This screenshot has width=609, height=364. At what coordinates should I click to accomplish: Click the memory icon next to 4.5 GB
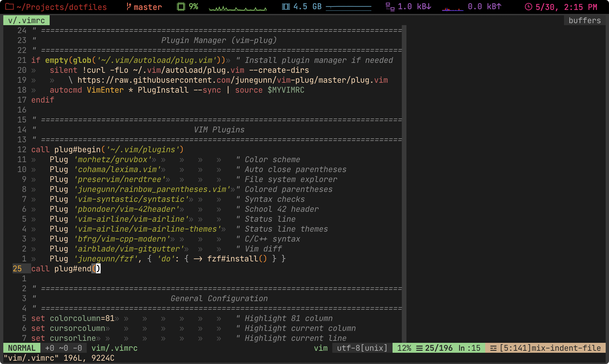pyautogui.click(x=286, y=7)
